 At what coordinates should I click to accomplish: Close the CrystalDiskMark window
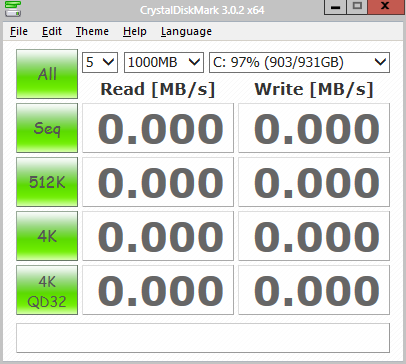click(386, 7)
